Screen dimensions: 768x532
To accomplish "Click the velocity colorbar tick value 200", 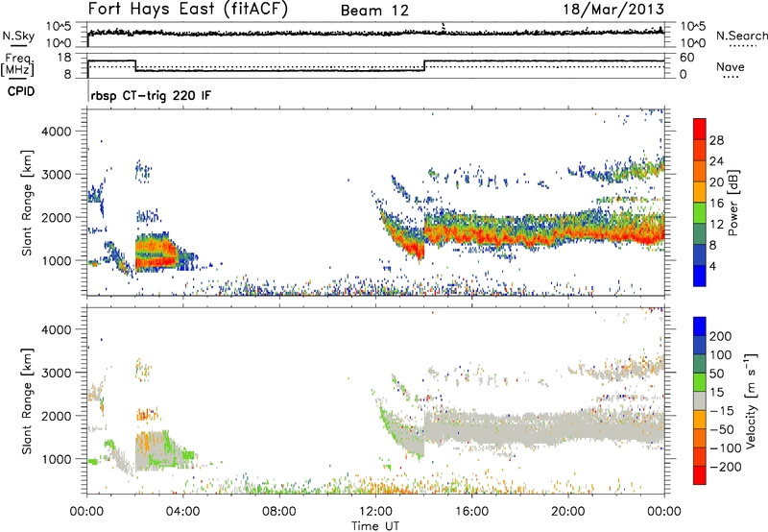I will pyautogui.click(x=721, y=336).
